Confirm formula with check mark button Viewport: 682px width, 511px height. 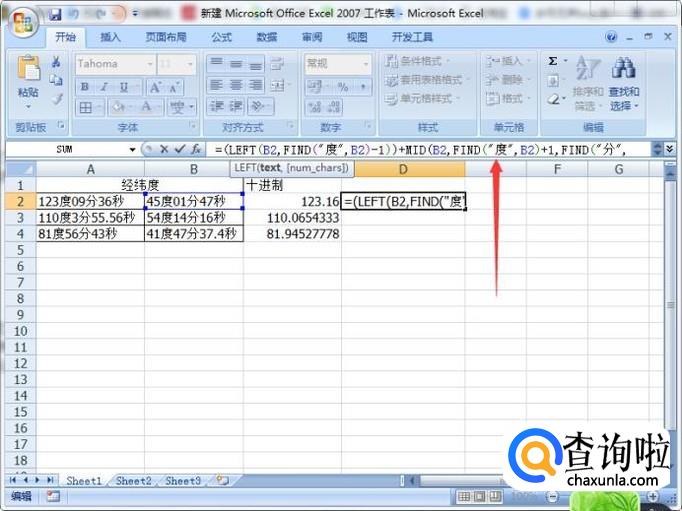180,150
